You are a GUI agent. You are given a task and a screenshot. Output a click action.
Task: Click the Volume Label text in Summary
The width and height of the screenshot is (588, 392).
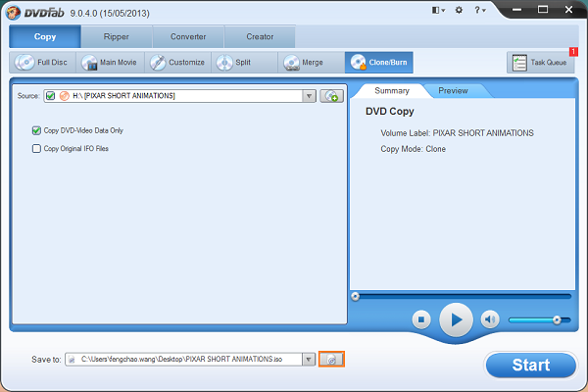pyautogui.click(x=457, y=133)
